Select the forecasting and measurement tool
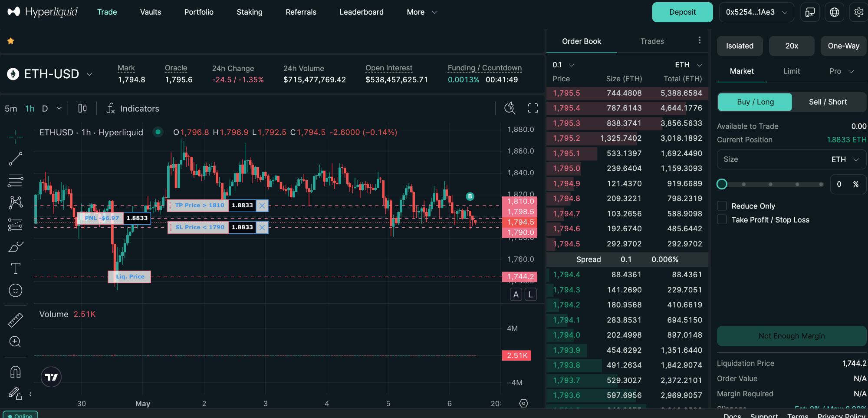The image size is (868, 418). (x=16, y=225)
